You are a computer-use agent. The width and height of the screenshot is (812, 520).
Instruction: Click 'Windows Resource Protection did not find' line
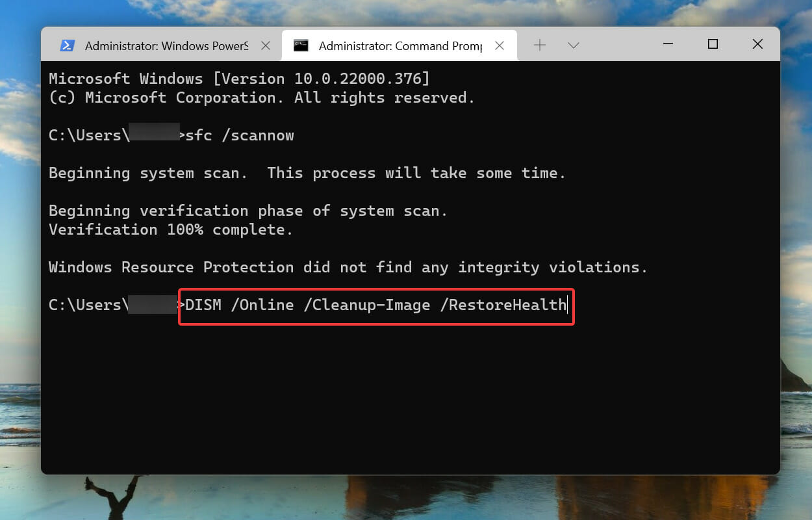[x=348, y=267]
